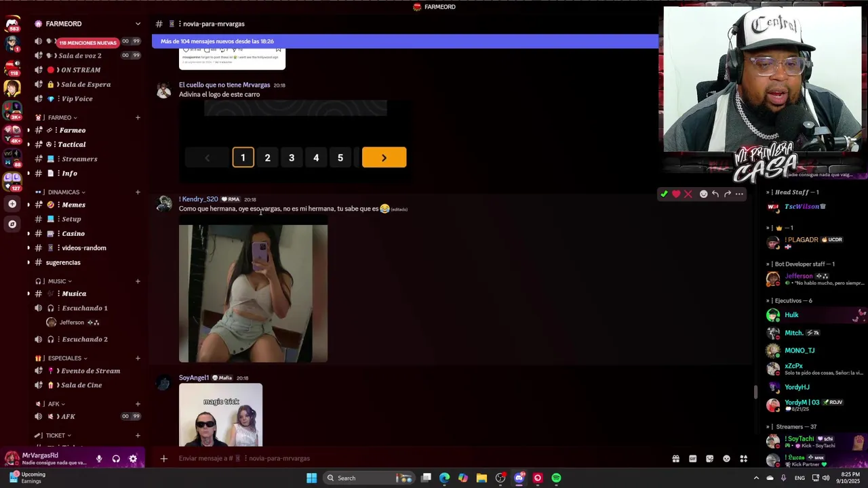Open the apps launcher icon in the chat bar
Viewport: 868px width, 488px height.
[x=743, y=459]
